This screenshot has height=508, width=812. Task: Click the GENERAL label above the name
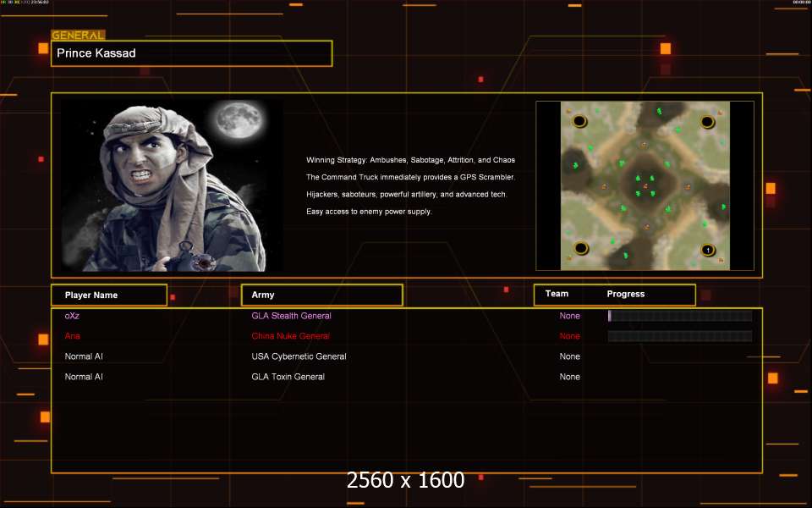[x=78, y=36]
